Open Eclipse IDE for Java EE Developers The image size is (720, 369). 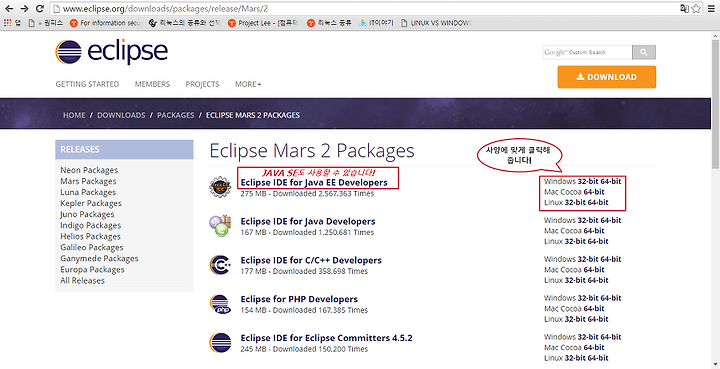pos(314,183)
